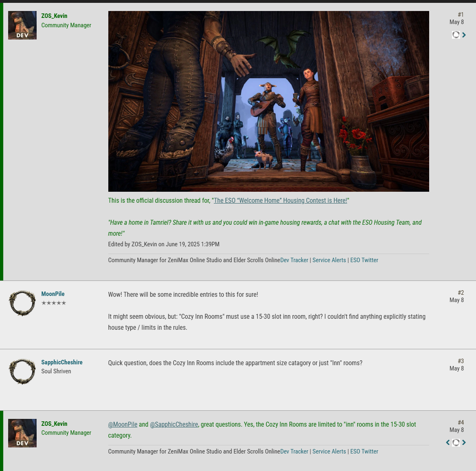Open ESO Twitter link in post #1 signature
Viewport: 476px width, 471px height.
pos(364,260)
